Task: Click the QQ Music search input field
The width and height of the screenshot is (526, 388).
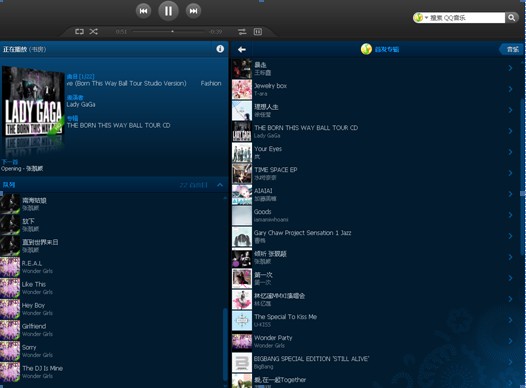Action: pyautogui.click(x=467, y=18)
